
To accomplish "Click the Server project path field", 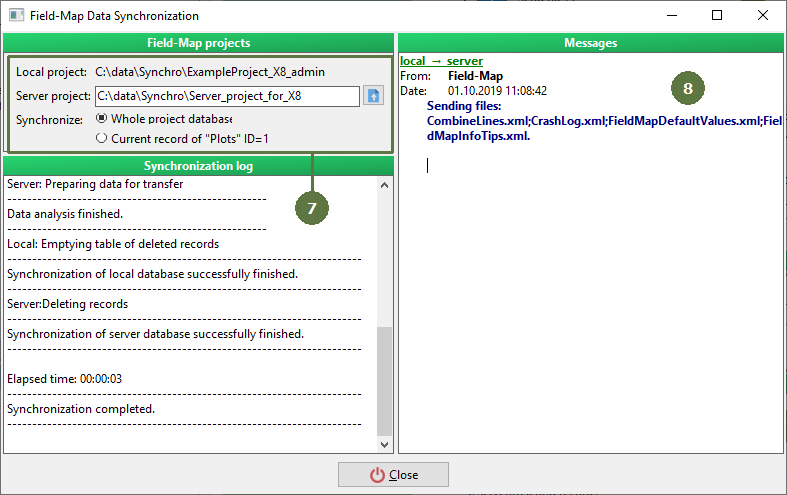I will [x=226, y=97].
